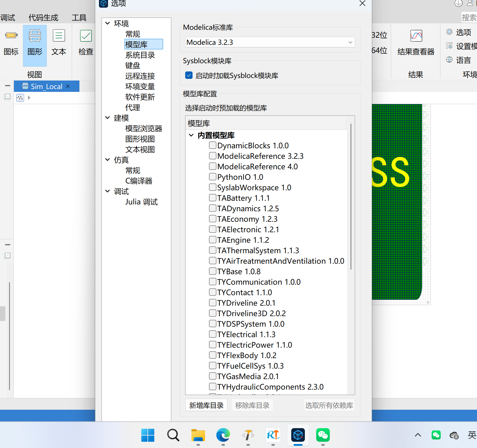This screenshot has height=448, width=477.
Task: Click the 移除库目录 button
Action: [x=252, y=405]
